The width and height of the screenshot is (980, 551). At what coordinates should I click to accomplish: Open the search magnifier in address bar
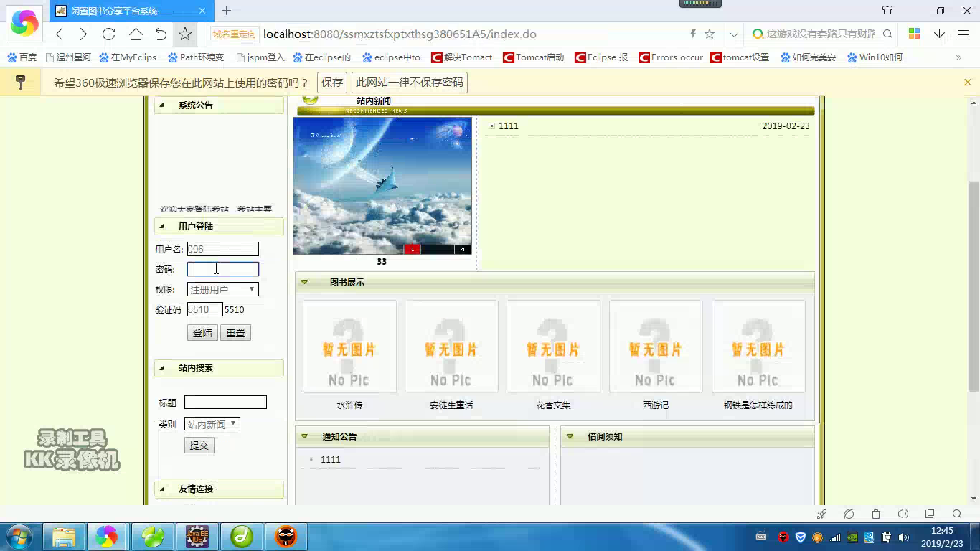(x=887, y=34)
